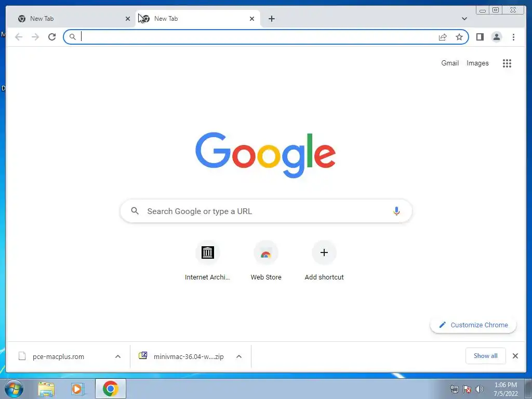Click the Google logo
This screenshot has height=399, width=532.
[x=265, y=155]
